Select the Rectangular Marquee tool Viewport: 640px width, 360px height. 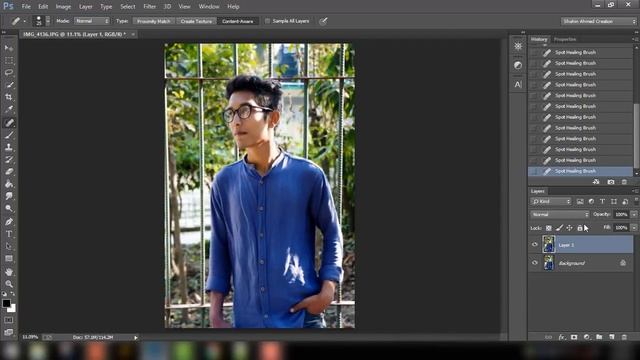click(9, 60)
